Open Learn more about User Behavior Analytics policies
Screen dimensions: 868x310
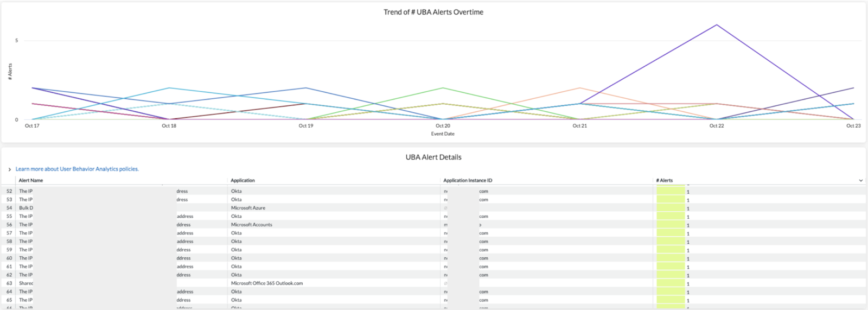click(x=77, y=169)
